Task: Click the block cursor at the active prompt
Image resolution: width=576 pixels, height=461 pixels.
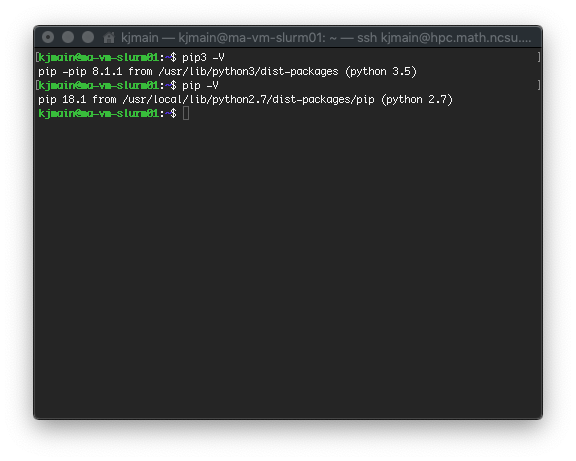Action: 186,113
